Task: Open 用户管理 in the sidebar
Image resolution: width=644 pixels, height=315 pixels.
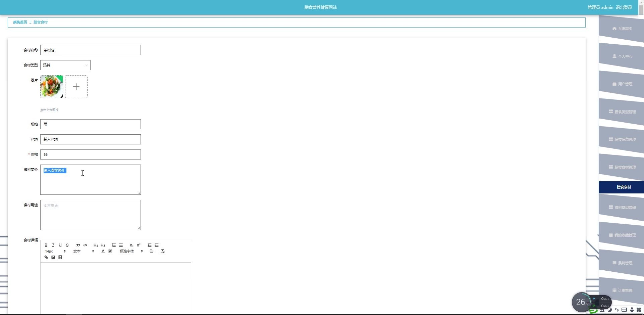Action: [x=622, y=84]
